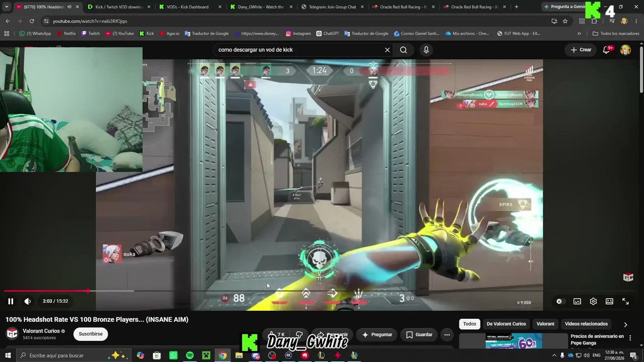
Task: Open the ChatGPT bookmark
Action: tap(328, 34)
